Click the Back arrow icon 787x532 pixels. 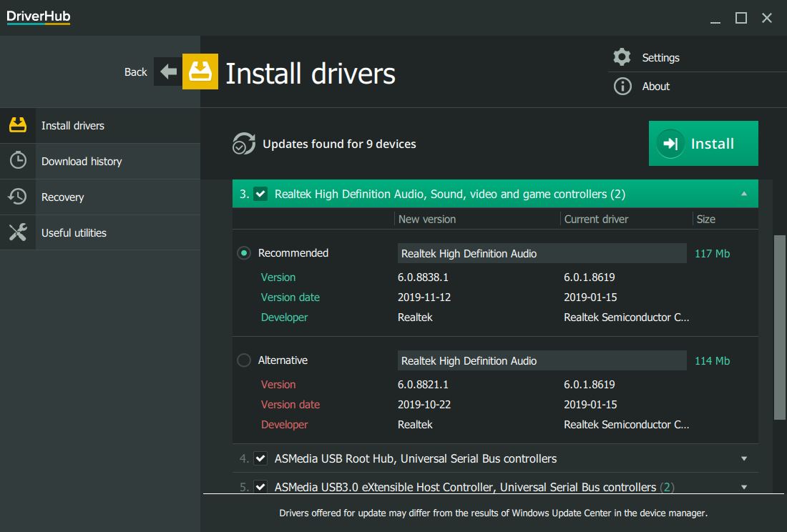click(168, 72)
